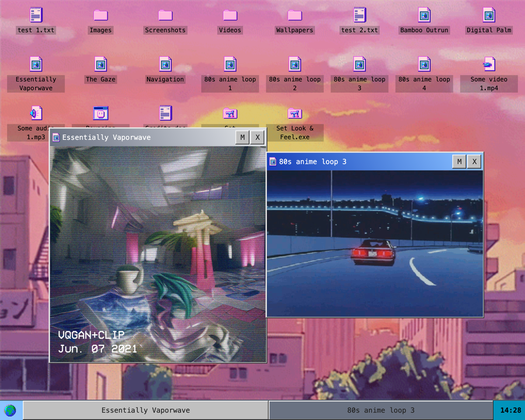Play the 80s anime loop 4 video
This screenshot has width=525, height=420.
[424, 64]
